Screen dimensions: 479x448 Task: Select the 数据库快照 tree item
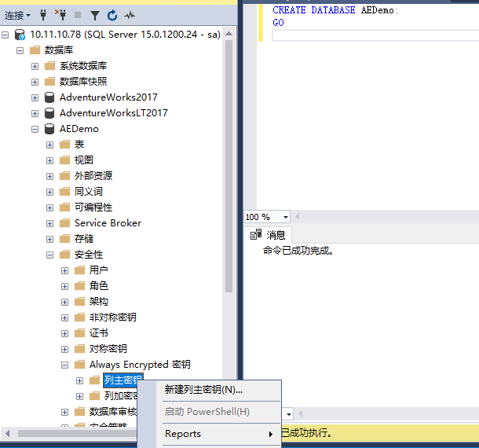coord(83,82)
